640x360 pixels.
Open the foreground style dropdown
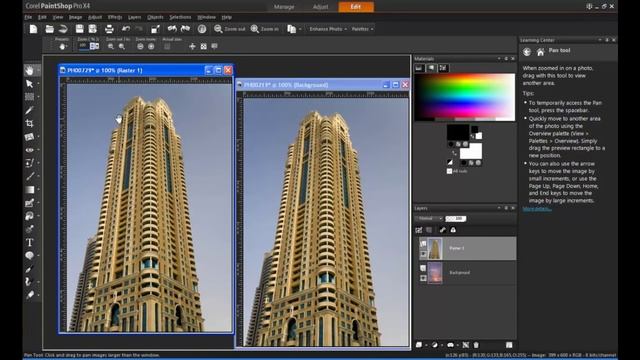(451, 144)
